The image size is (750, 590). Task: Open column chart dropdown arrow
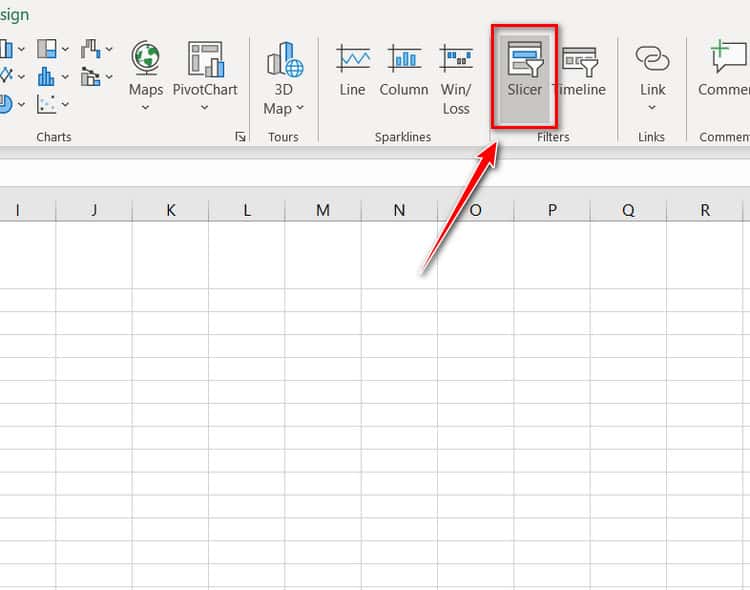tap(22, 49)
